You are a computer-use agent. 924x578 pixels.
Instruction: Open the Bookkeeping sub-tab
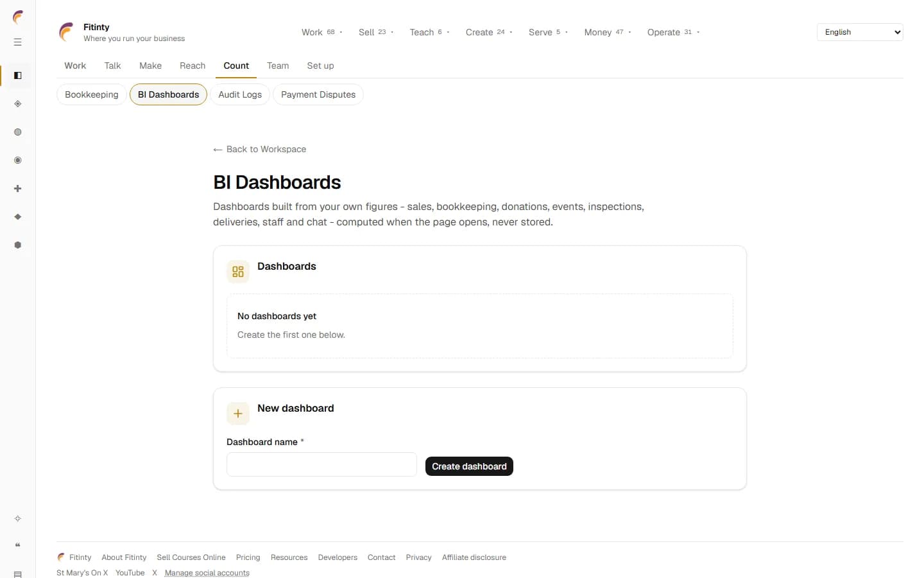click(92, 94)
